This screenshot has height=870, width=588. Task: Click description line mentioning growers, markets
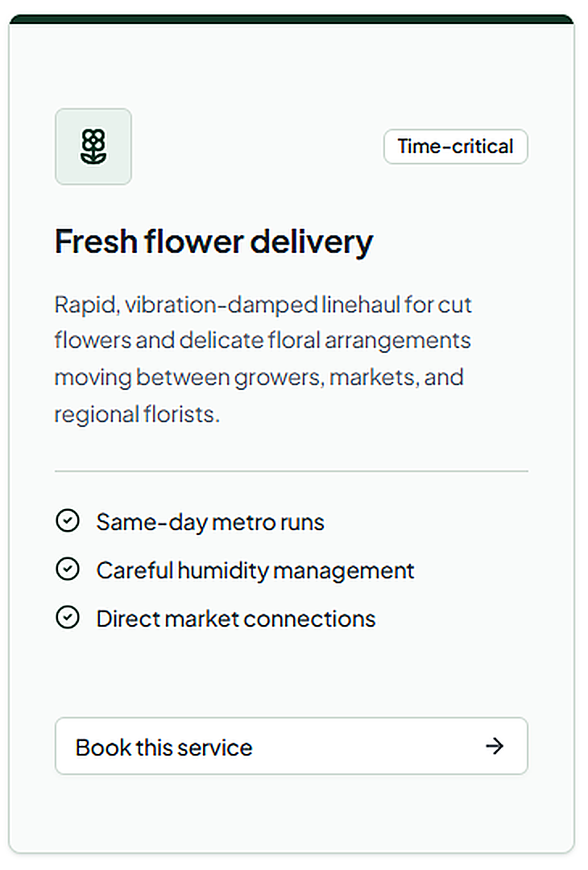click(259, 377)
